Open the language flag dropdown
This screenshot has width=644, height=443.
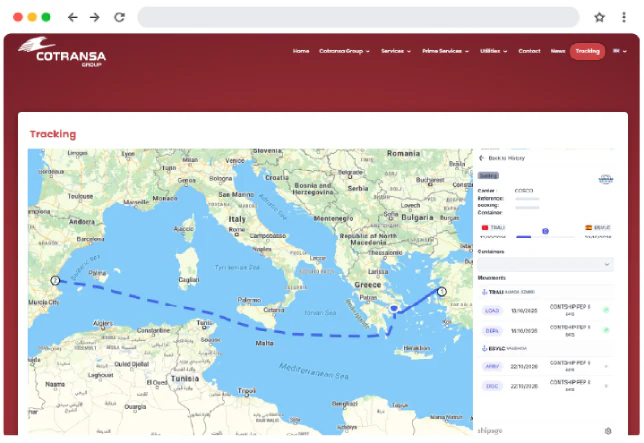620,51
